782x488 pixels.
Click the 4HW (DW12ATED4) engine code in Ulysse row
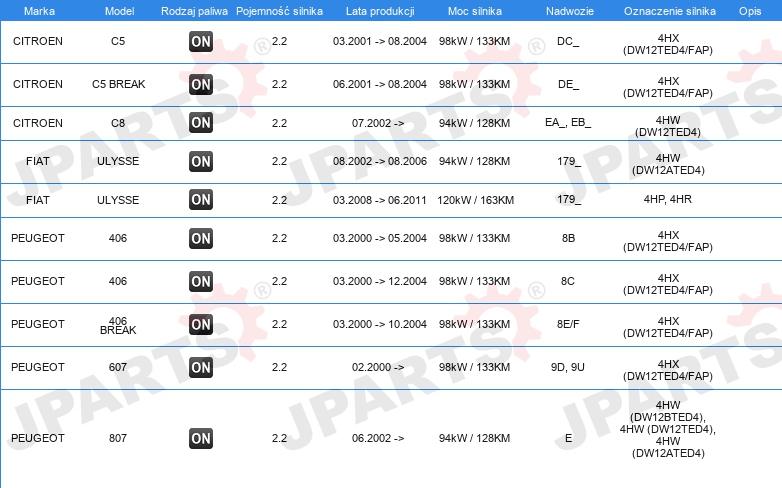668,164
